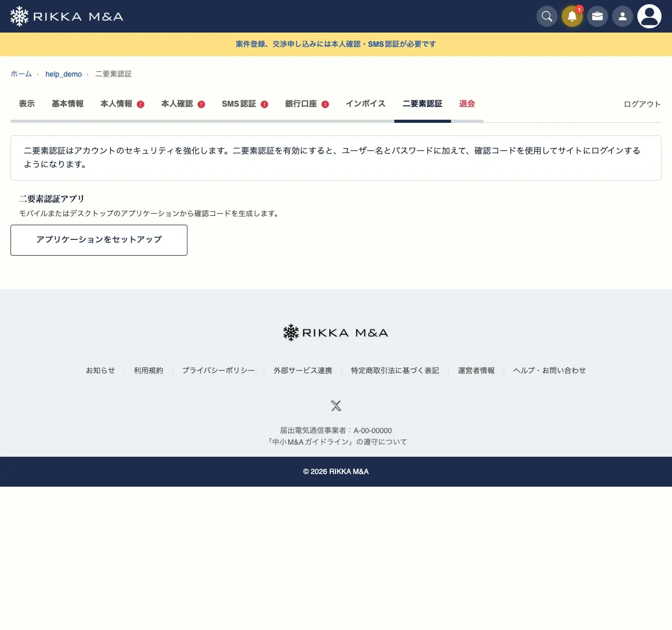The height and width of the screenshot is (630, 672).
Task: Click the 二要素認証アプリ heading
Action: (x=51, y=198)
